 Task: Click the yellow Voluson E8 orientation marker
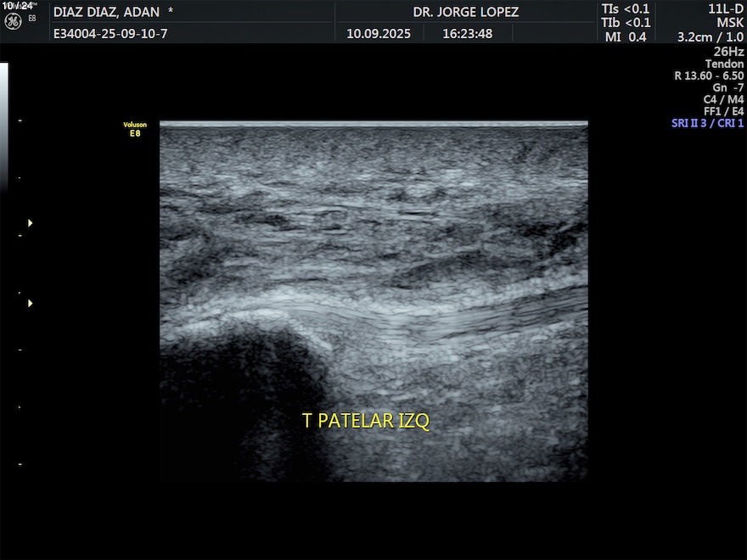point(135,129)
